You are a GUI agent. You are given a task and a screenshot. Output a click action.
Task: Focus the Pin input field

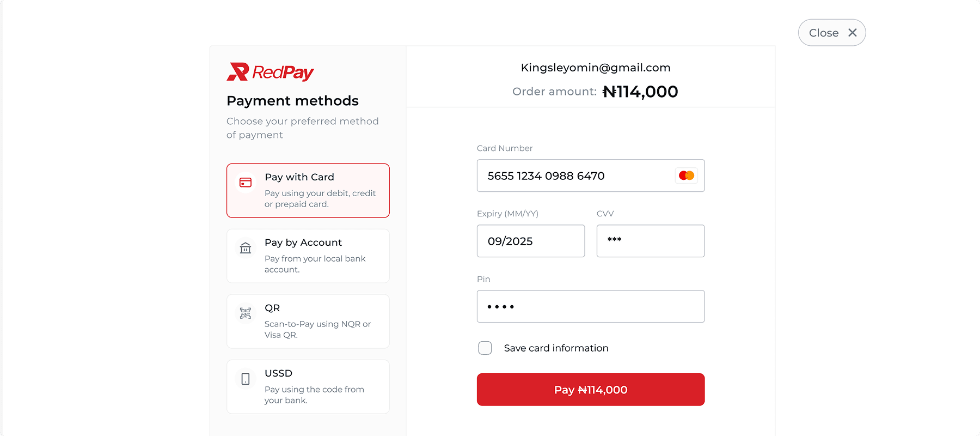[x=590, y=306]
